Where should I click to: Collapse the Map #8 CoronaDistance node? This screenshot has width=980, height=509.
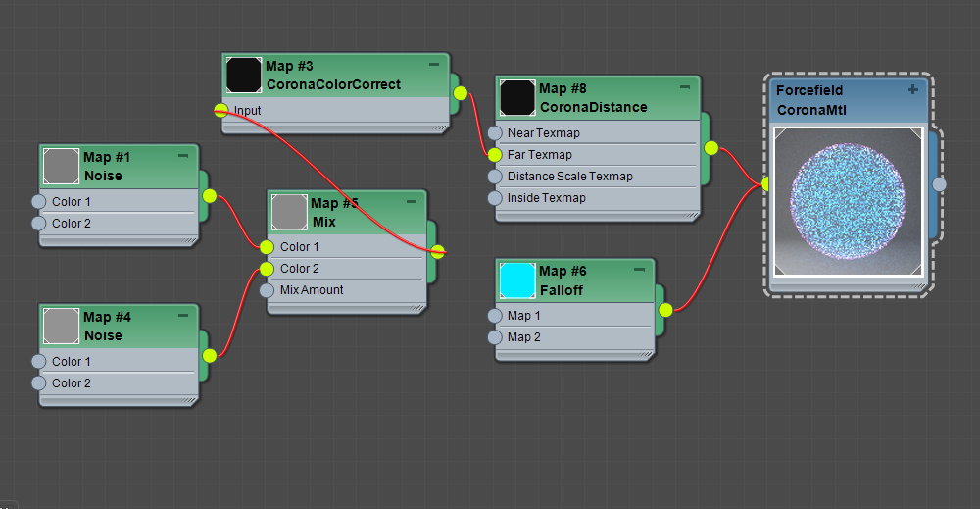coord(685,87)
